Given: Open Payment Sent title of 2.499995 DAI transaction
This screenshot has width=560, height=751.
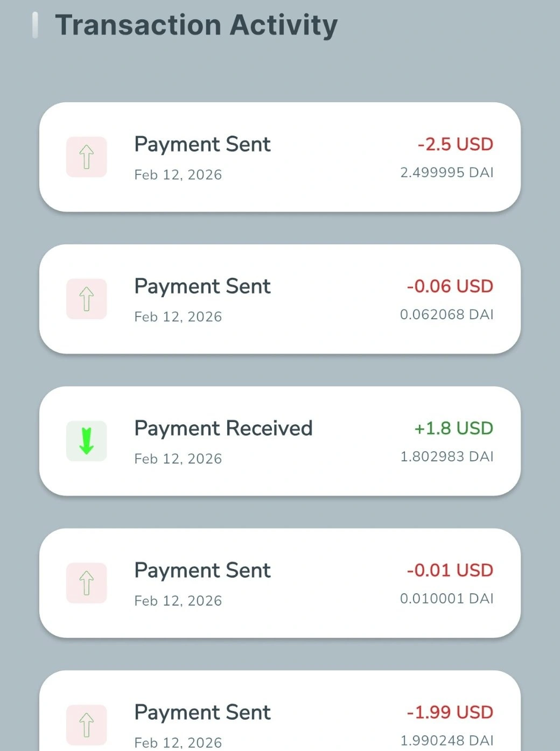Looking at the screenshot, I should click(x=202, y=144).
